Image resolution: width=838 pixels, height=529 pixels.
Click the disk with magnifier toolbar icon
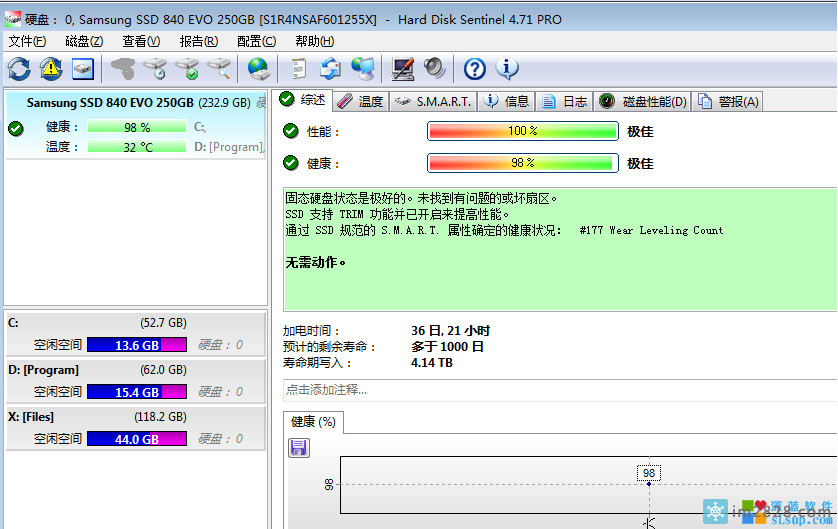pyautogui.click(x=220, y=69)
